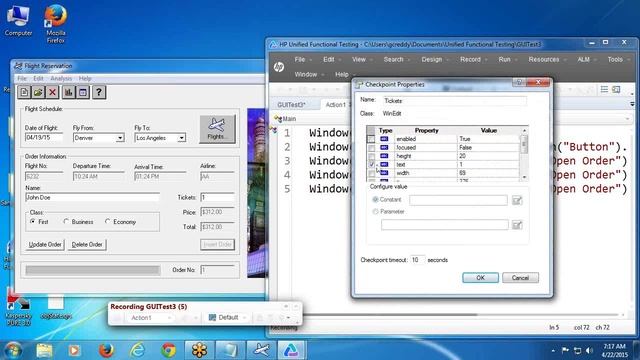
Task: Launch Internet Explorer from the taskbar
Action: pos(138,350)
